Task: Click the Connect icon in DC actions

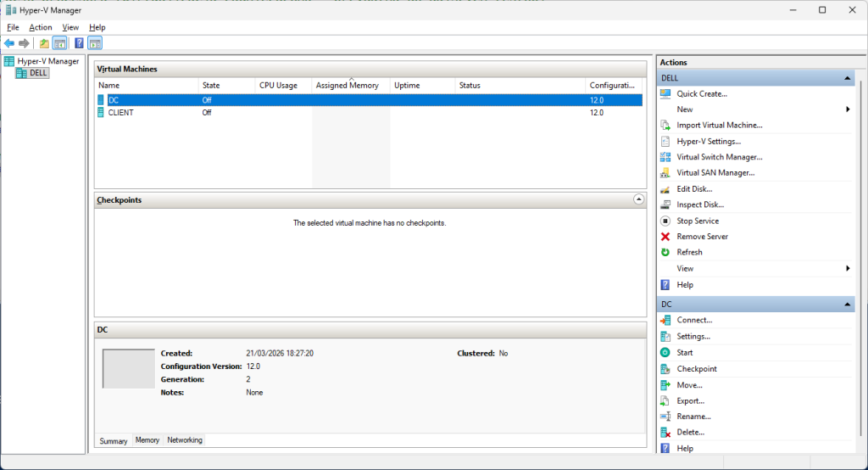Action: 665,320
